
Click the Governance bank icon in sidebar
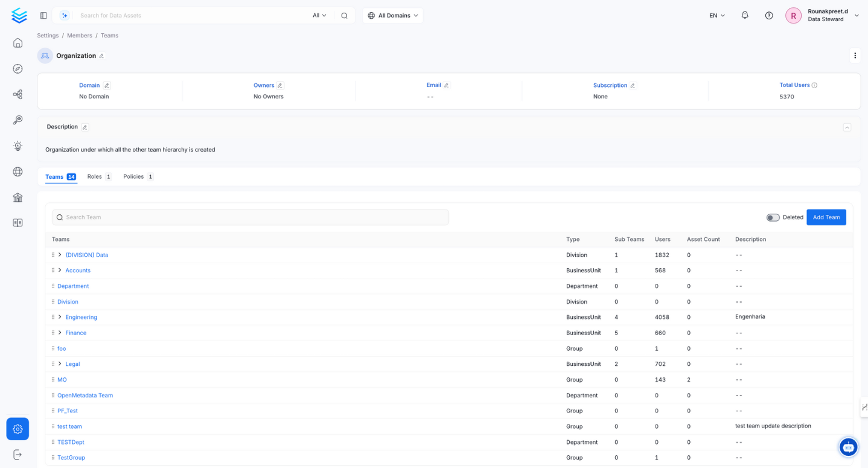click(x=18, y=197)
